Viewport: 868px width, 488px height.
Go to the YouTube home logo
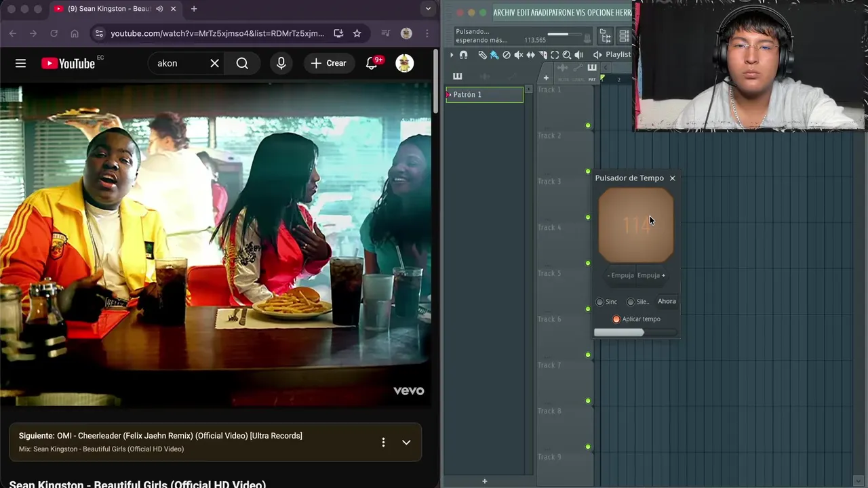pos(68,63)
